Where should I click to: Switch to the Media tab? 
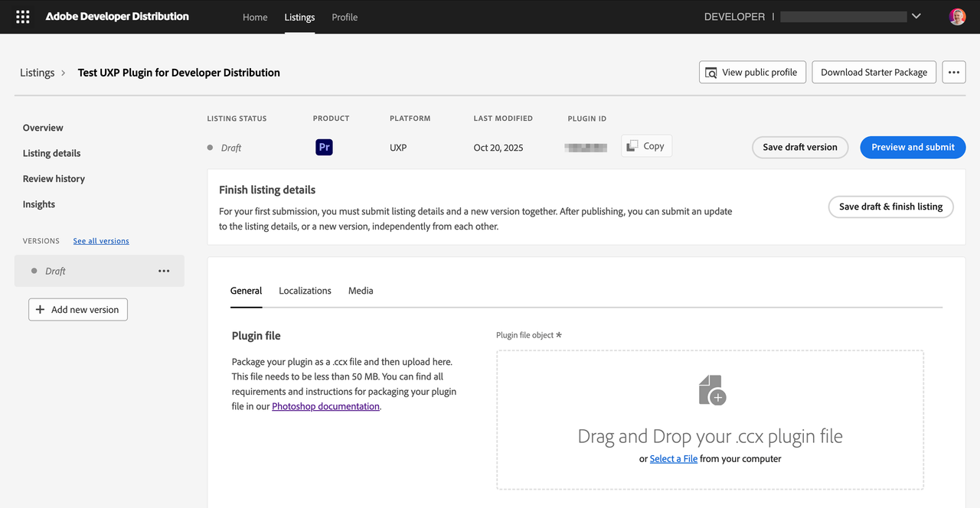coord(361,291)
